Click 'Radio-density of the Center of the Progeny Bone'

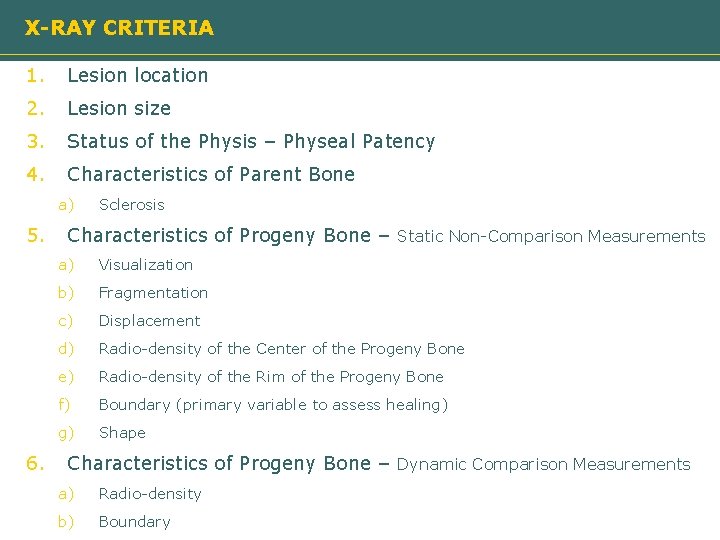[x=281, y=349]
